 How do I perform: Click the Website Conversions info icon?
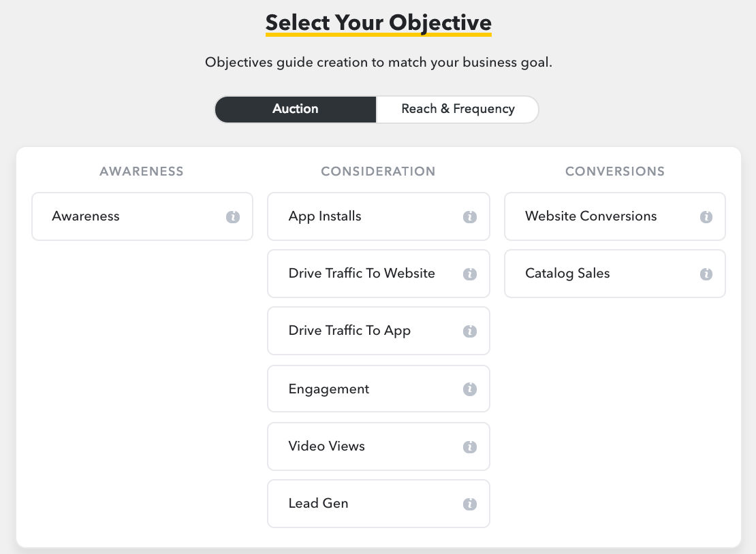pos(706,217)
